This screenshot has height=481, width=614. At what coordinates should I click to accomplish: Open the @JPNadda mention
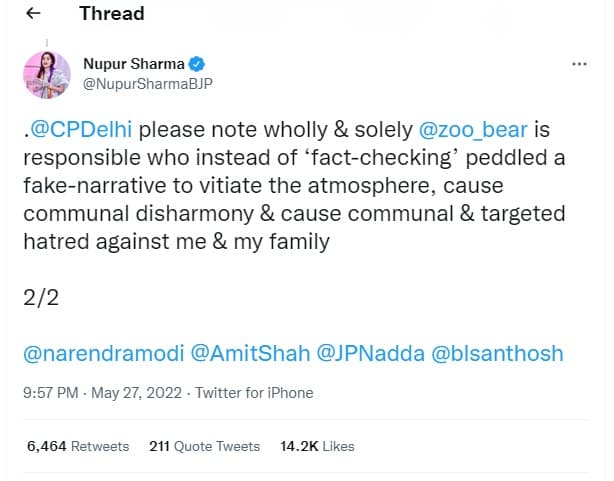(370, 353)
